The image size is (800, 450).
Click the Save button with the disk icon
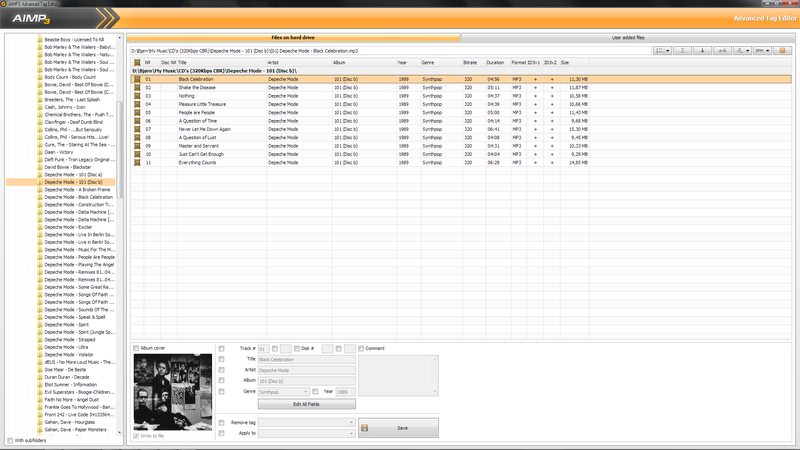pos(399,427)
